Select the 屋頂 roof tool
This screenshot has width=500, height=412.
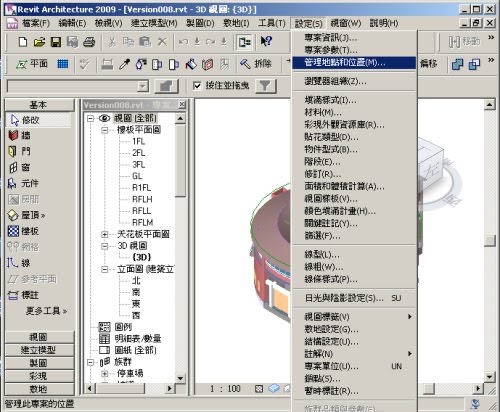tap(27, 215)
